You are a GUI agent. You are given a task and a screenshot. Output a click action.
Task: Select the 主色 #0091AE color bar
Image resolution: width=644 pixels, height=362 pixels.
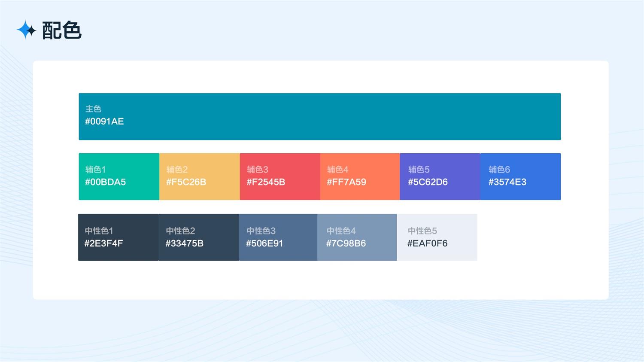[x=319, y=116]
